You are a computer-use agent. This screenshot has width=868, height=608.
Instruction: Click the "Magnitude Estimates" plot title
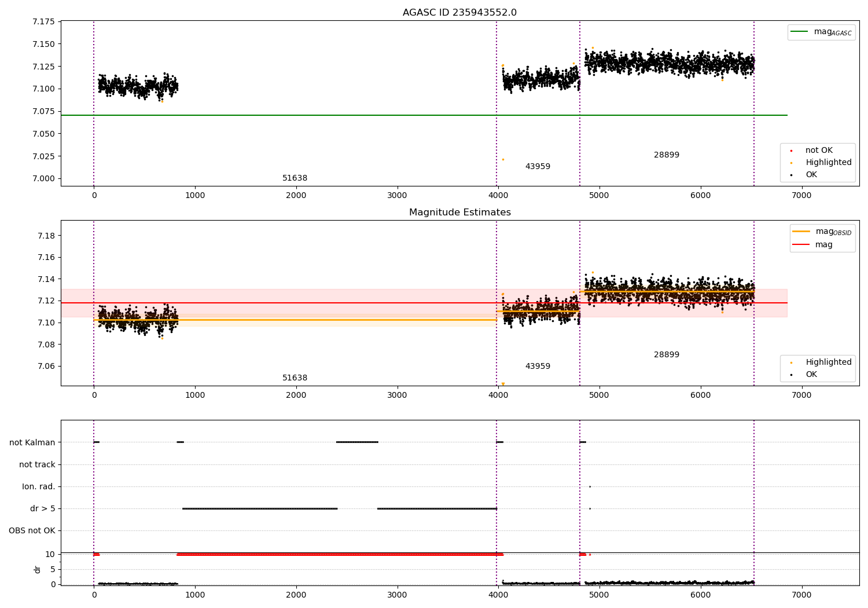[x=459, y=213]
